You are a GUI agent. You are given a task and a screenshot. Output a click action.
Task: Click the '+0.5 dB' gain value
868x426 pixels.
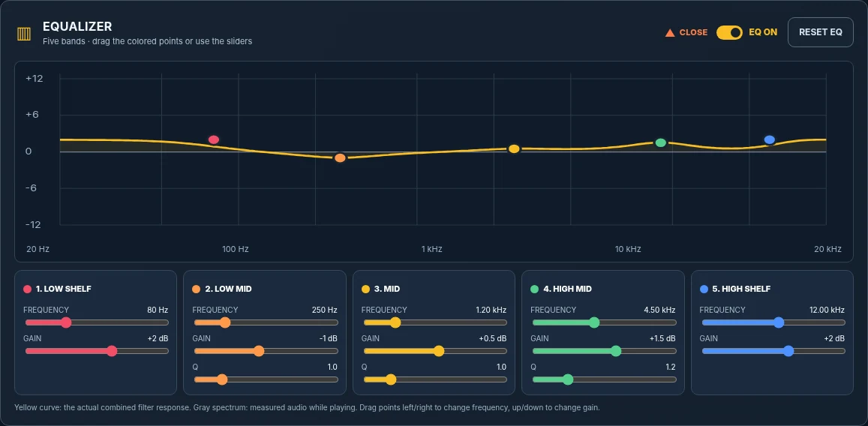tap(493, 338)
